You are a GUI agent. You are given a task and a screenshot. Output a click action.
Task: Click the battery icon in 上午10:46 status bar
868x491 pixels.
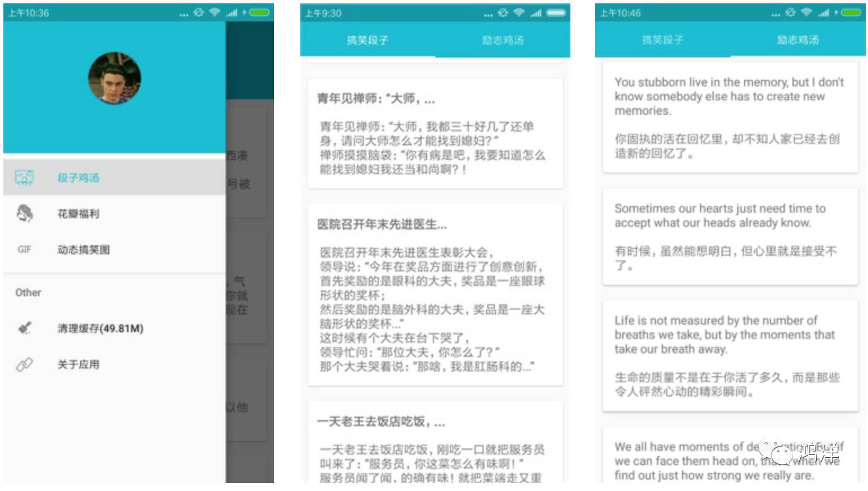pyautogui.click(x=851, y=12)
